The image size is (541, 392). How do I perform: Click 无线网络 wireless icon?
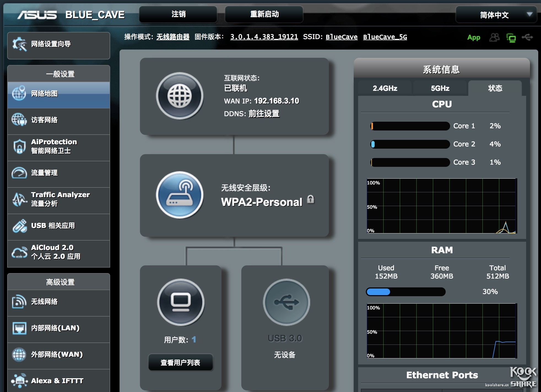[19, 302]
